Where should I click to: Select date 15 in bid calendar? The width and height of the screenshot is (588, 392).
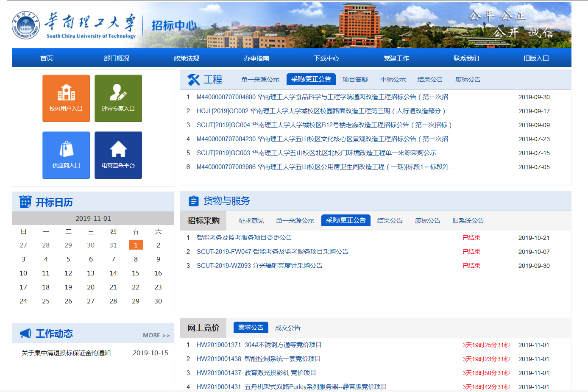136,273
